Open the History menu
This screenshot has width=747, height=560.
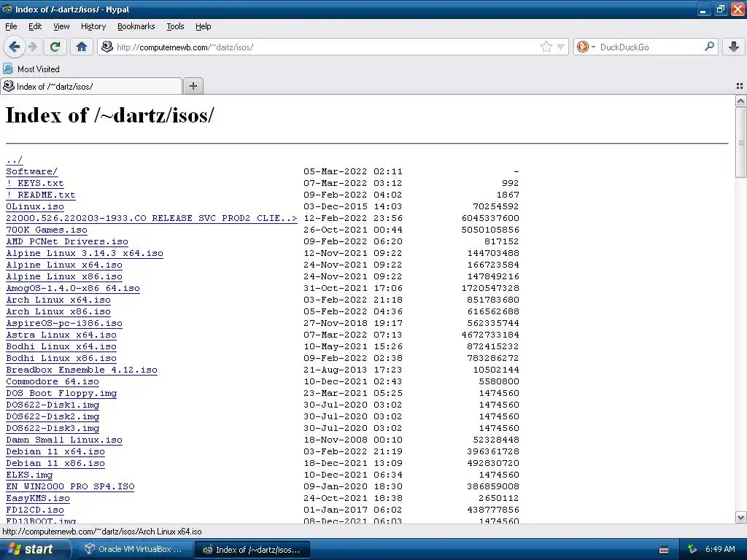pos(93,26)
